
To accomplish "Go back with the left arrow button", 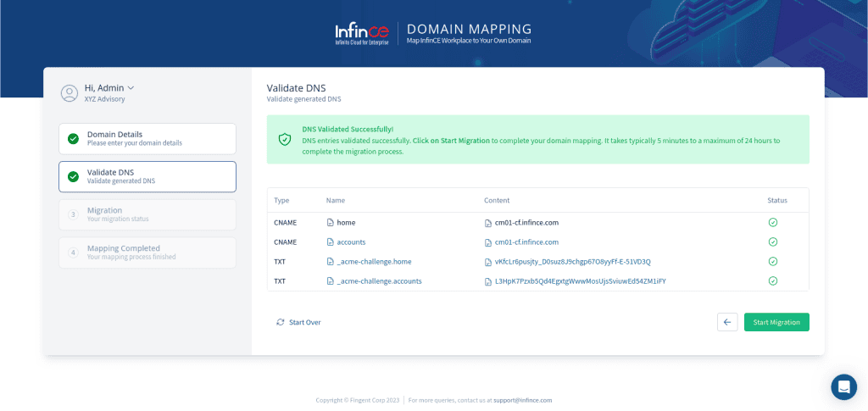I will (x=727, y=322).
